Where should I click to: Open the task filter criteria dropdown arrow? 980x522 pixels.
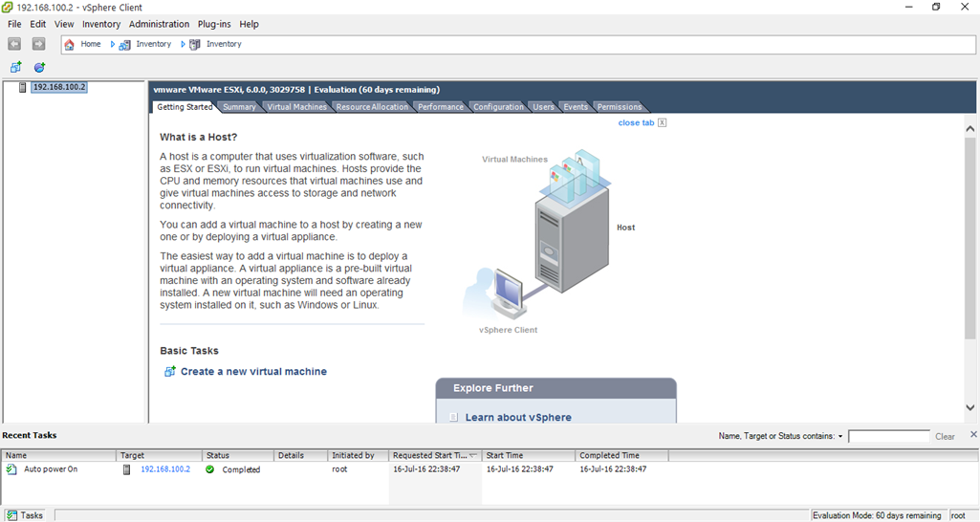click(x=840, y=436)
